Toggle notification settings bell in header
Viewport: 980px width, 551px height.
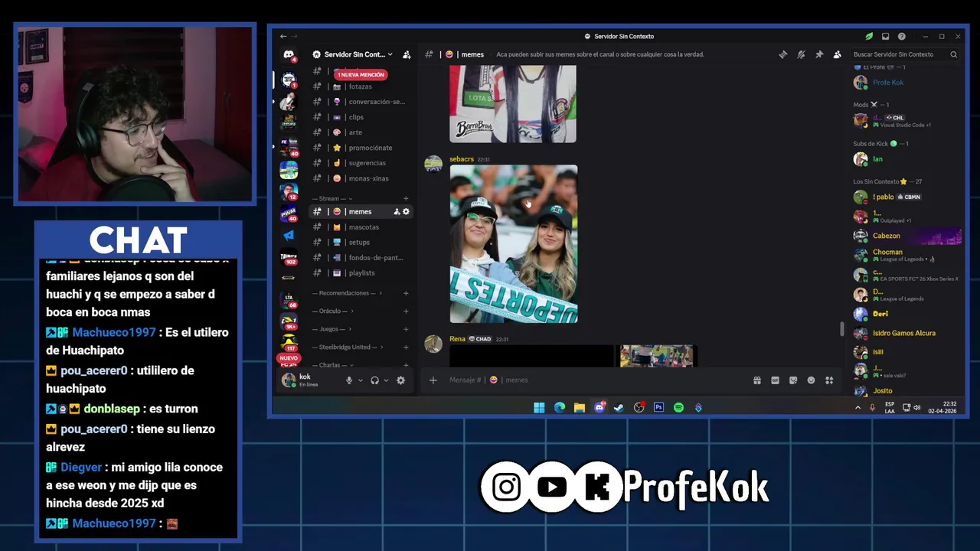click(801, 54)
